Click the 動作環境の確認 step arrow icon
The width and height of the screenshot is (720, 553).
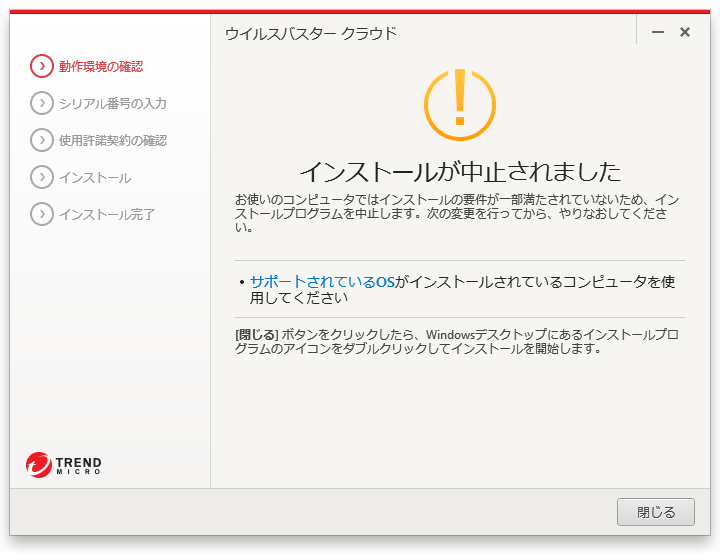pyautogui.click(x=42, y=66)
